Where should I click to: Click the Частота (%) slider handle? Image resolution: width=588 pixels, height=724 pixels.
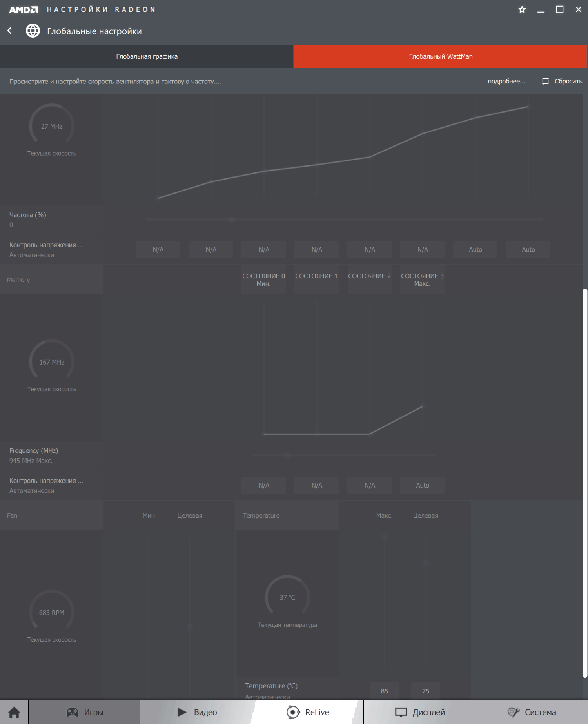(x=232, y=220)
